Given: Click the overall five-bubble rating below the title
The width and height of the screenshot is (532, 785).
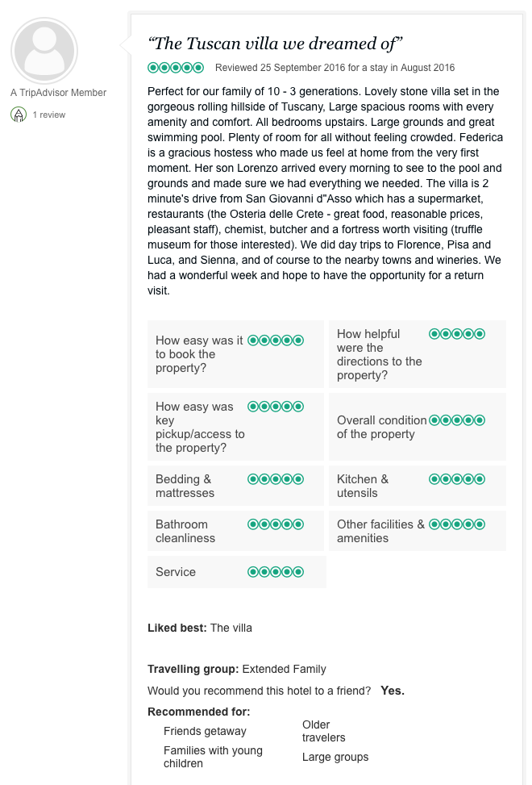Looking at the screenshot, I should click(176, 68).
